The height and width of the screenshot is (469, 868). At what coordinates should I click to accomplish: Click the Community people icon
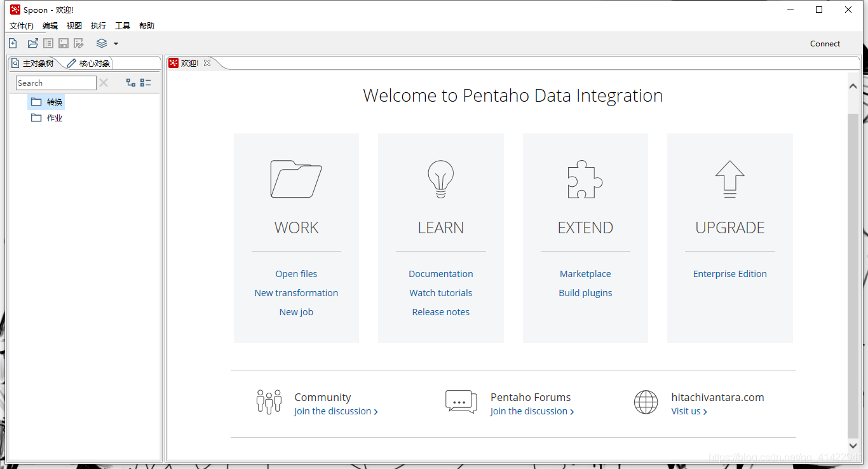269,402
